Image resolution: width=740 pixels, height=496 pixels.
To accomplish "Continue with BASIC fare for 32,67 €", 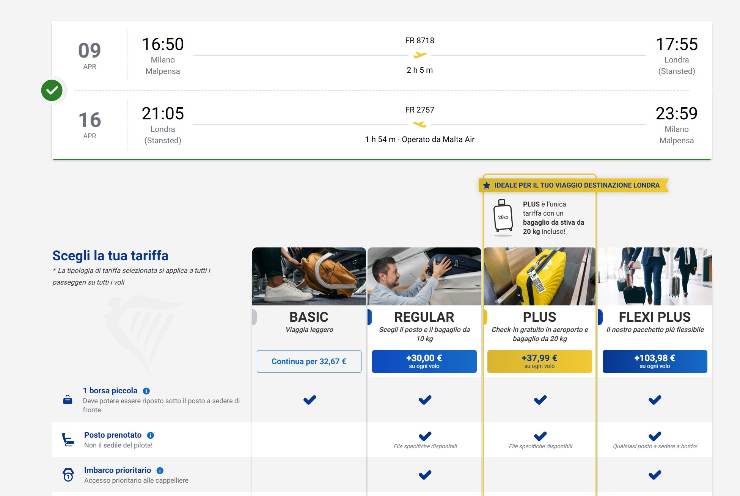I will [x=309, y=361].
